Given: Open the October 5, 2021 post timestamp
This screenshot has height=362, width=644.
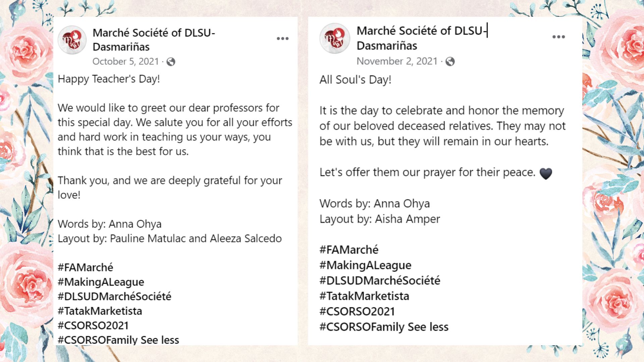Looking at the screenshot, I should [125, 62].
